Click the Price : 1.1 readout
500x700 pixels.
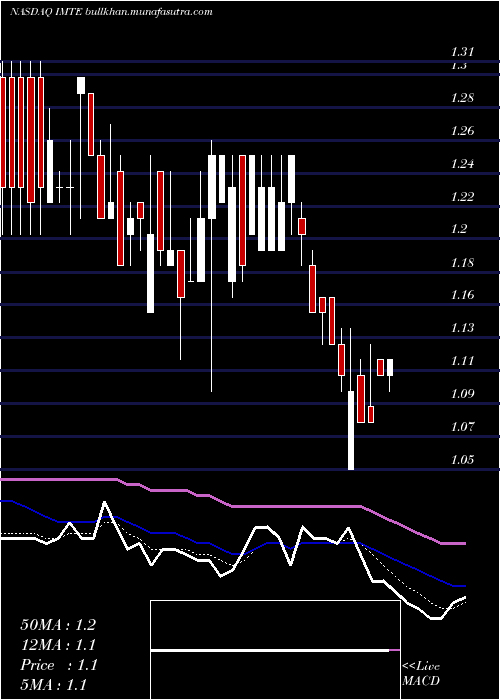[x=58, y=665]
